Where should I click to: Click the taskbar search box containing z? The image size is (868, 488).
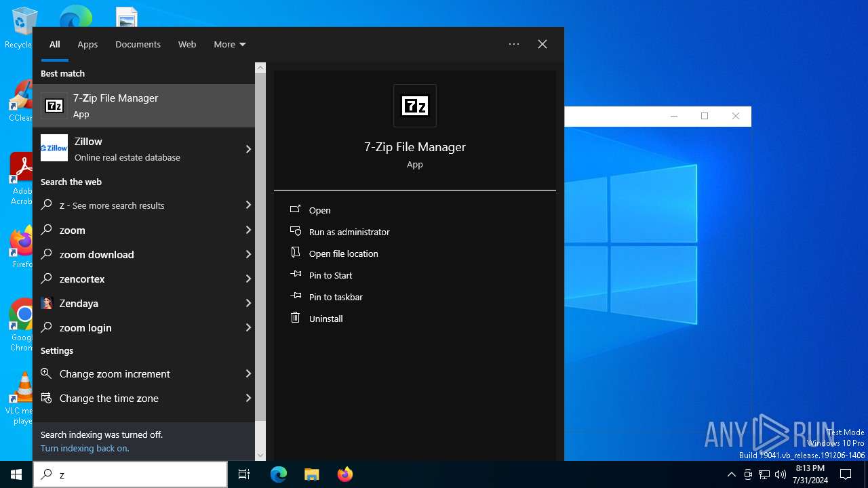[130, 474]
